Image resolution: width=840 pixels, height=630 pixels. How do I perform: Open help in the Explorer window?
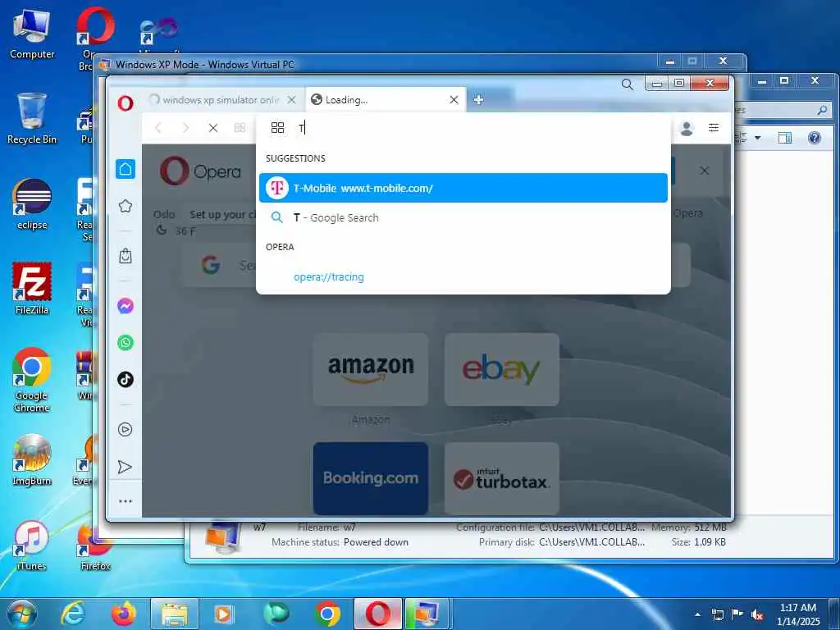coord(815,138)
